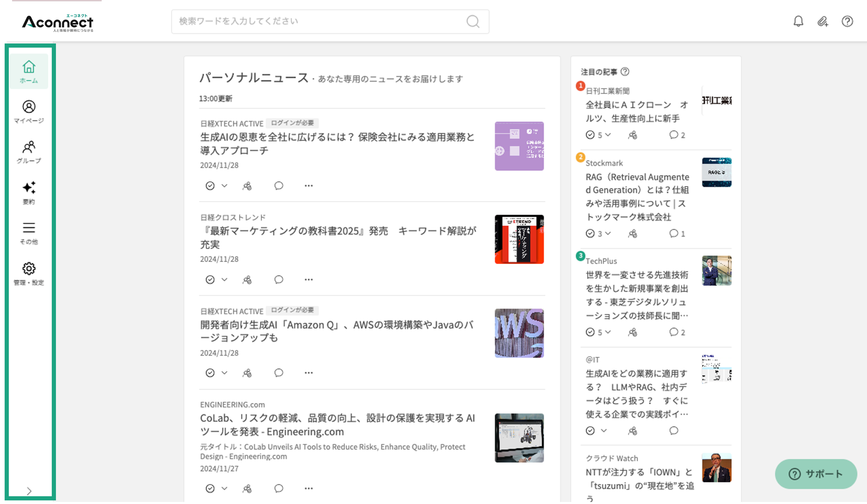Expand check dropdown on CoLab article
Screen dimensions: 867x504
click(224, 488)
